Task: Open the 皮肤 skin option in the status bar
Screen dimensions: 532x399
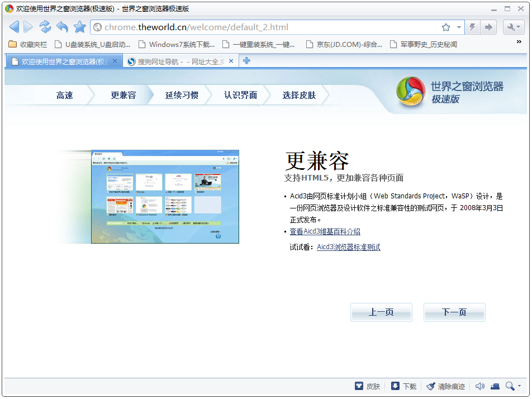Action: pyautogui.click(x=368, y=386)
